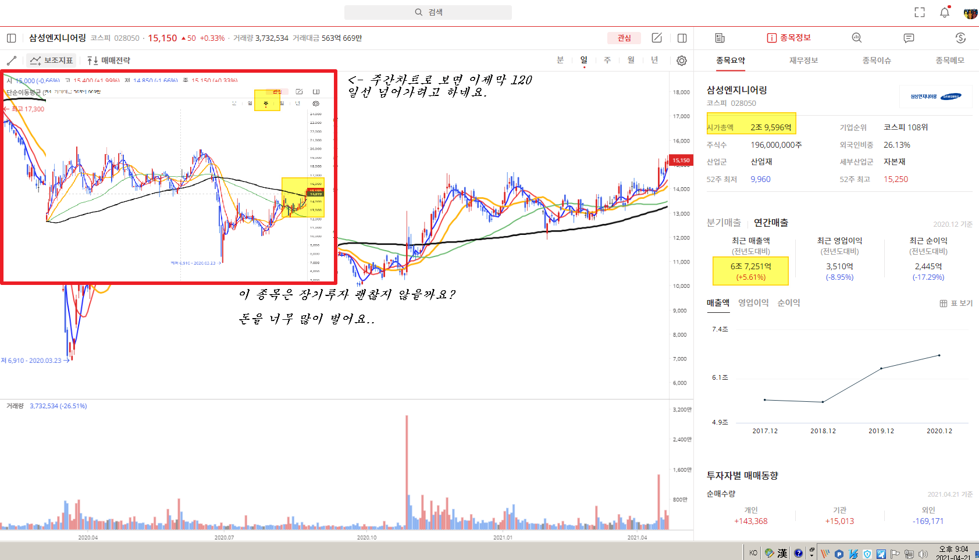Image resolution: width=979 pixels, height=560 pixels.
Task: Open the notifications bell
Action: 945,12
